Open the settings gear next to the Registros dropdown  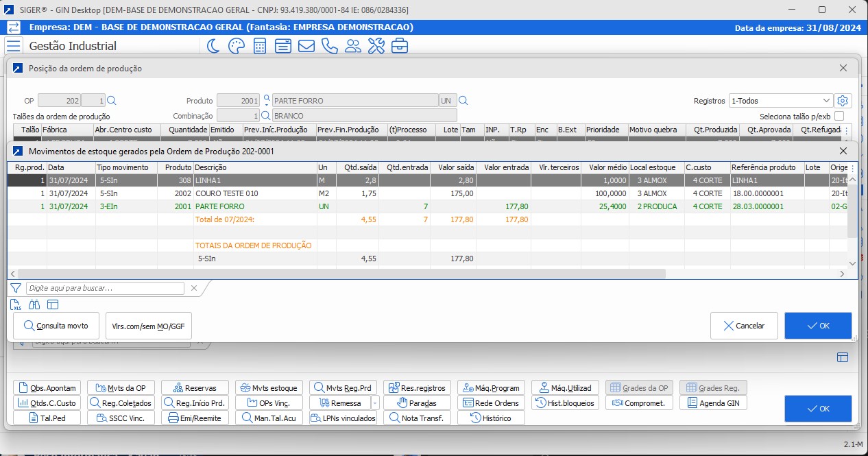click(x=843, y=100)
